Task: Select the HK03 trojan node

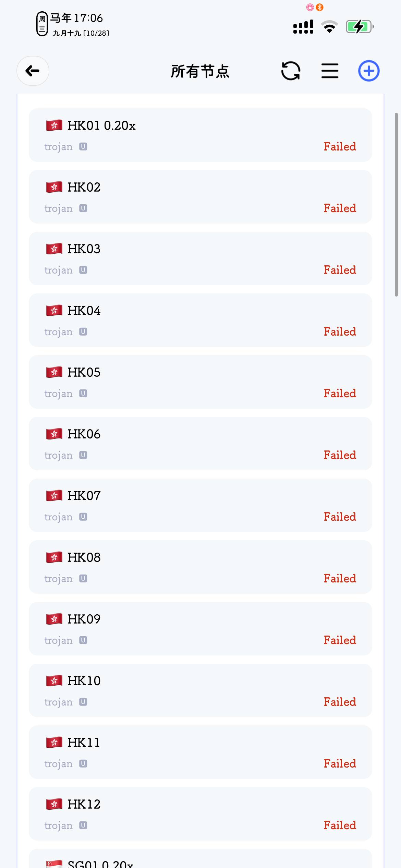Action: pos(200,258)
